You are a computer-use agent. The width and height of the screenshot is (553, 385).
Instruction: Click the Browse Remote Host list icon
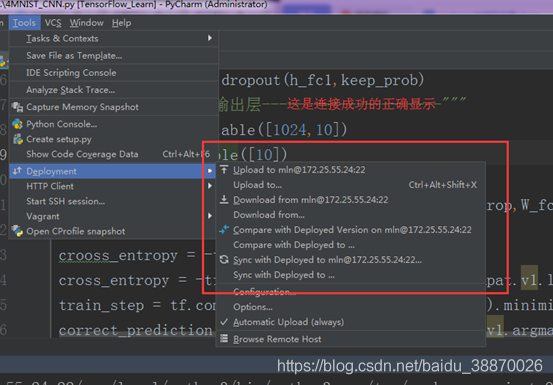(x=224, y=339)
